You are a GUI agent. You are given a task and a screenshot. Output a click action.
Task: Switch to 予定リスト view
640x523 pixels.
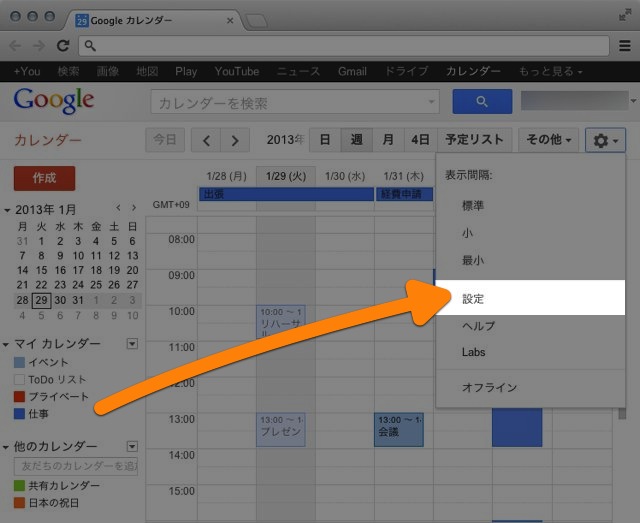coord(474,140)
